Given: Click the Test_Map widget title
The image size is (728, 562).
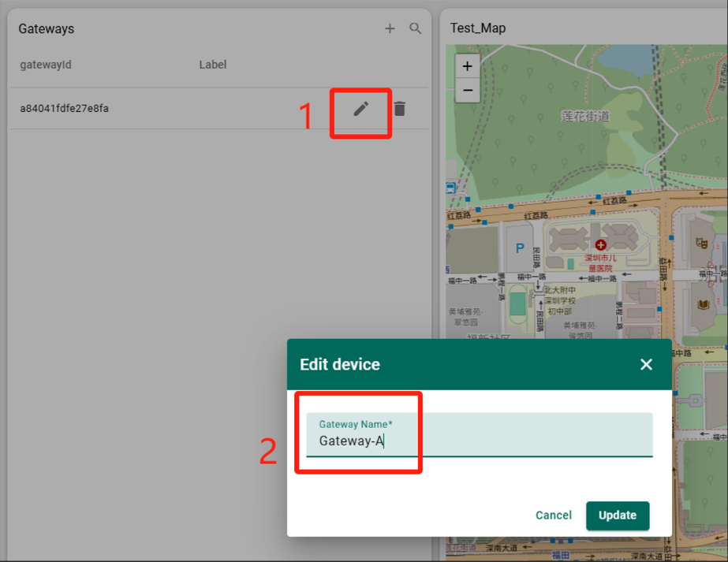Looking at the screenshot, I should click(x=478, y=28).
